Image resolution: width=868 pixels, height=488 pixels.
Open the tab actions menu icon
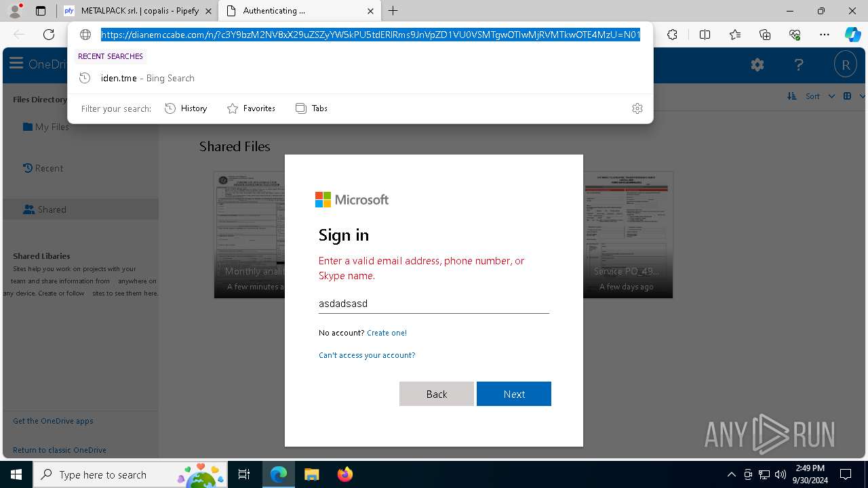41,11
